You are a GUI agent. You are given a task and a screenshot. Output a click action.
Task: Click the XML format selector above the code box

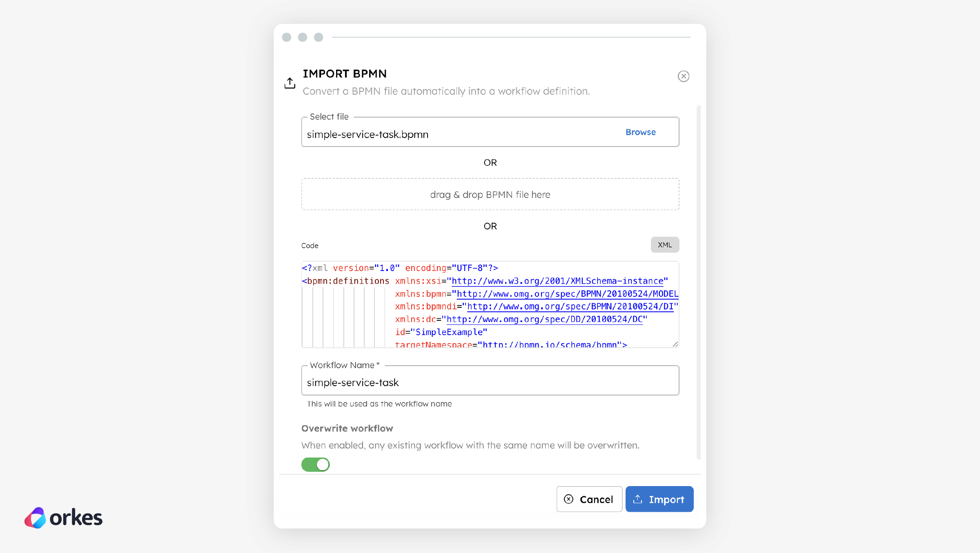click(x=665, y=244)
